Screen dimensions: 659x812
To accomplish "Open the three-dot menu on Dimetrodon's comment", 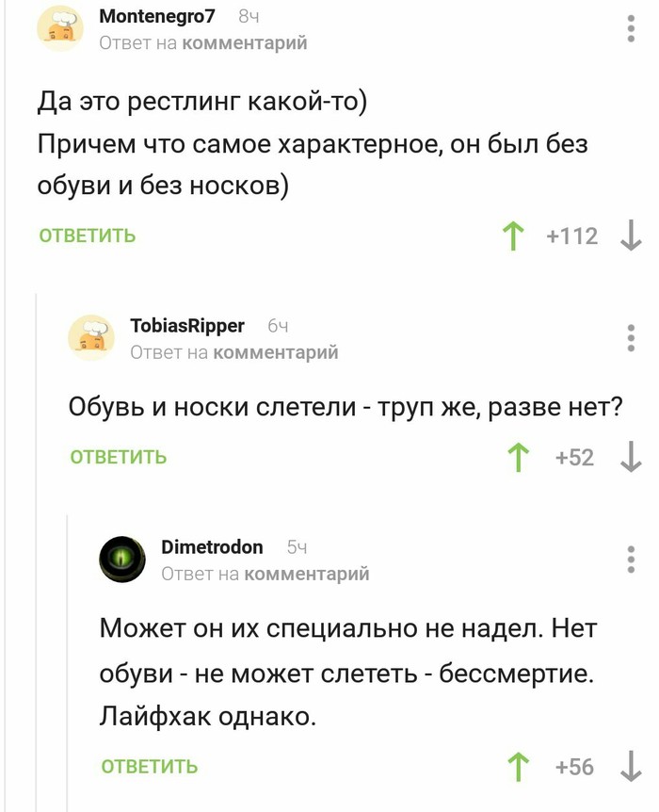I will [629, 559].
